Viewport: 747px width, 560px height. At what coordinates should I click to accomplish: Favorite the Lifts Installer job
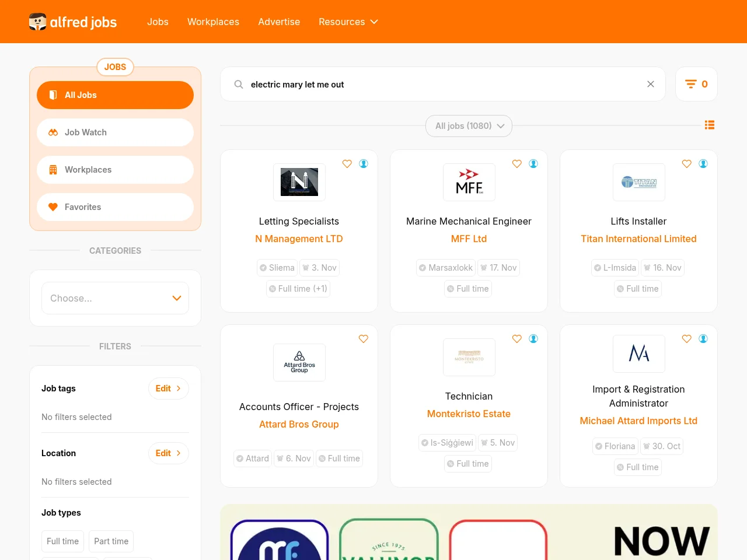pyautogui.click(x=687, y=164)
